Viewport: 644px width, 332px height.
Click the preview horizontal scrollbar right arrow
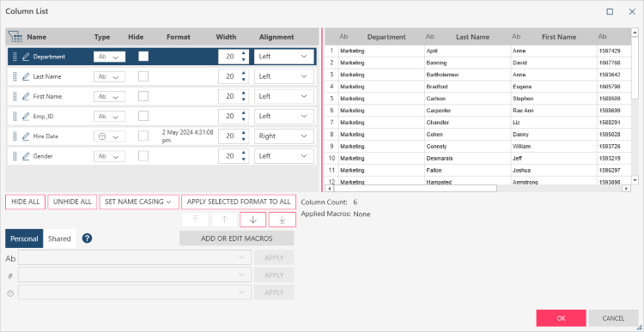[x=626, y=189]
